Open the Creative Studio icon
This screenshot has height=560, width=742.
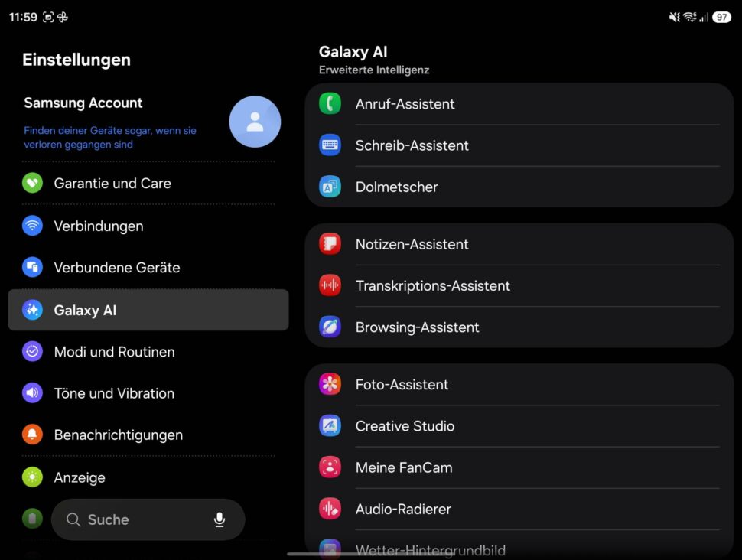point(330,425)
